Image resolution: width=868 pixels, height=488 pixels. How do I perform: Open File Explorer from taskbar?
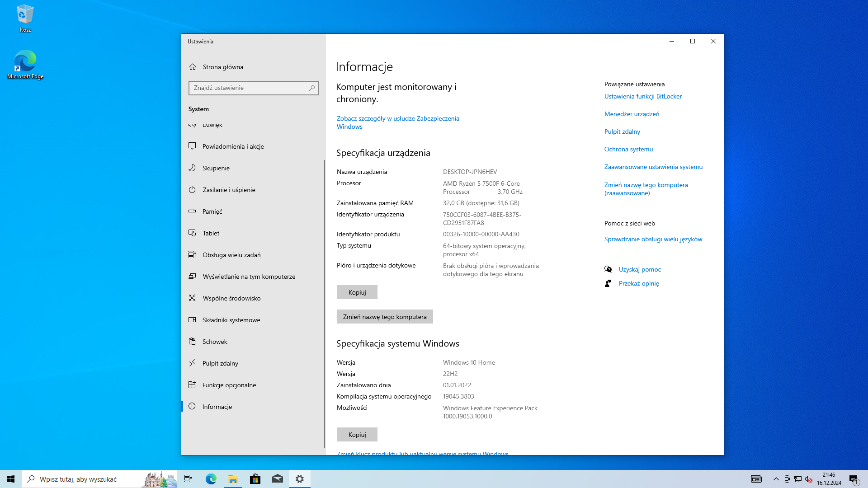tap(233, 479)
